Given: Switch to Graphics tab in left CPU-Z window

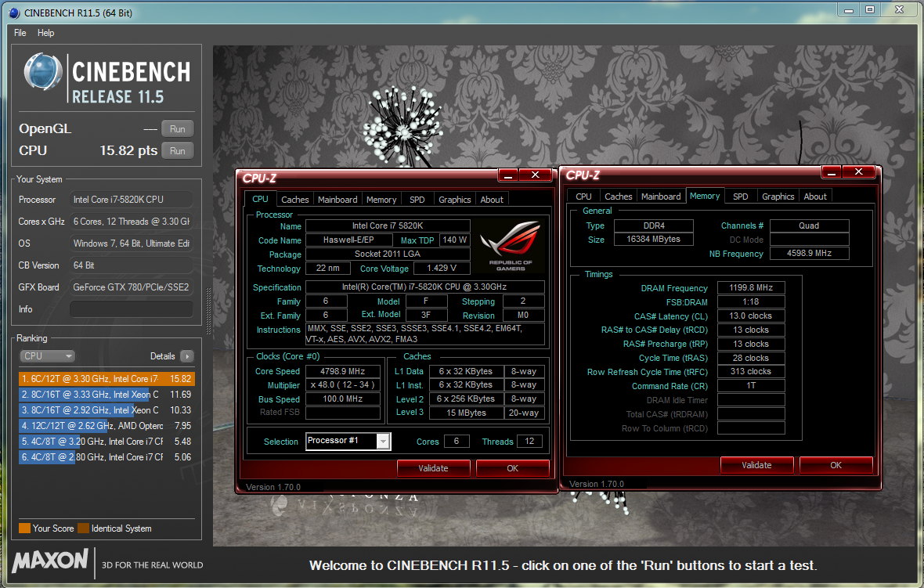Looking at the screenshot, I should (x=454, y=199).
